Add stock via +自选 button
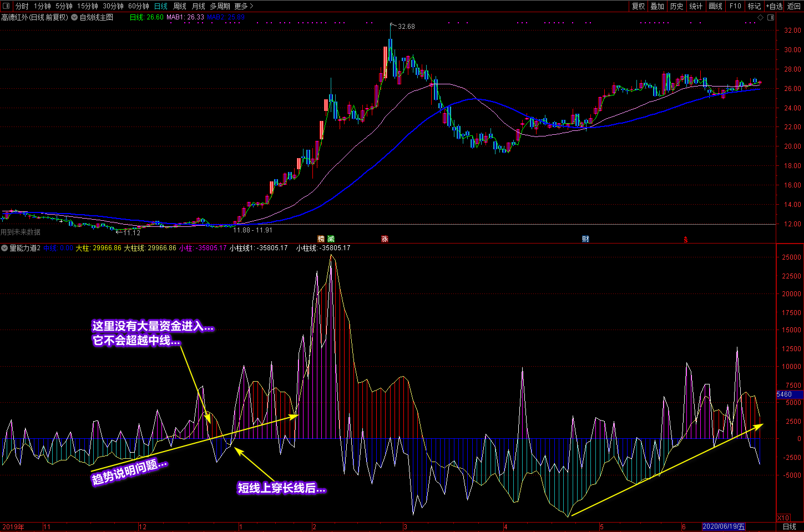804x532 pixels. [x=774, y=6]
